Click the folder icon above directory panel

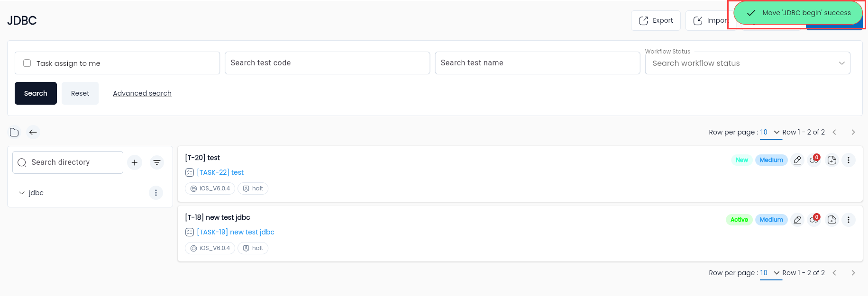click(x=14, y=132)
